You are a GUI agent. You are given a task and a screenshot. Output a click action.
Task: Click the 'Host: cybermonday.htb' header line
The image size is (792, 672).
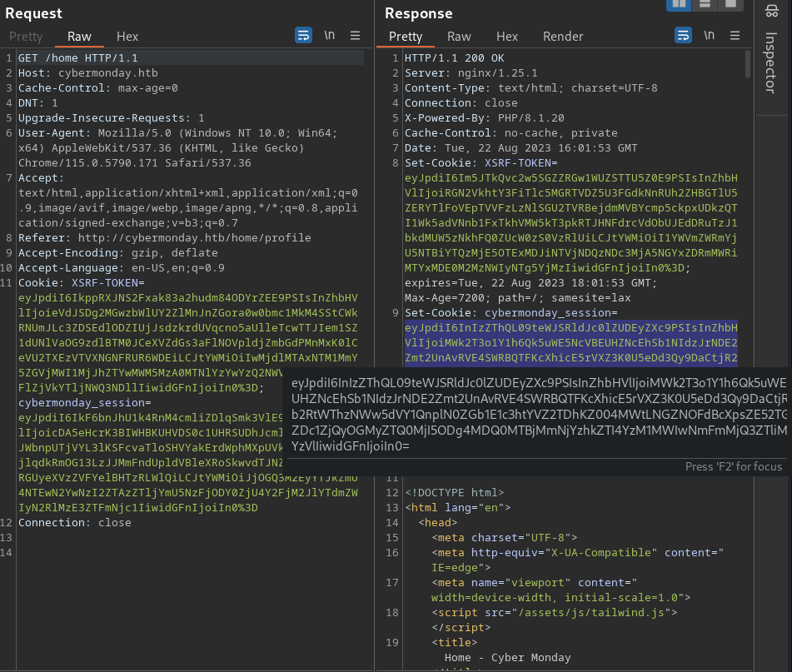click(88, 73)
